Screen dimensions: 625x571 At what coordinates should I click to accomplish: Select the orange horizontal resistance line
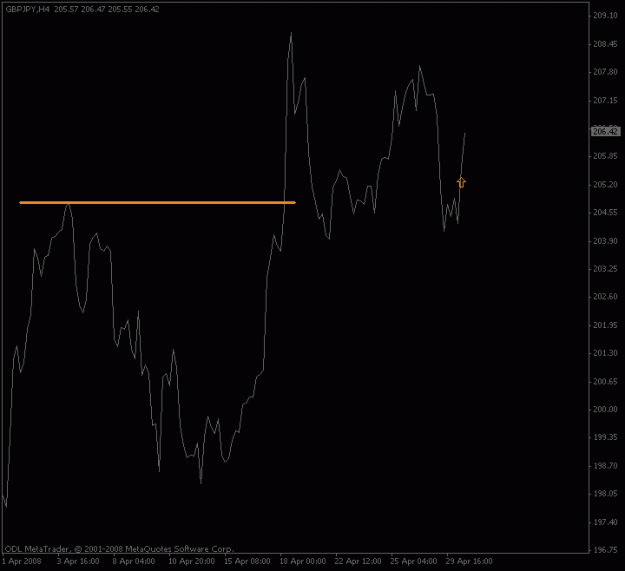click(x=157, y=203)
